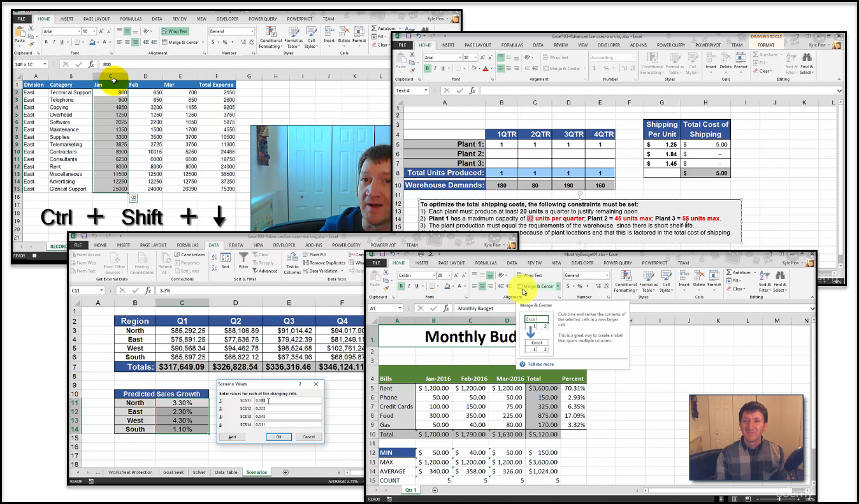Click Format as Table in the MonthlyBudget window

click(647, 282)
